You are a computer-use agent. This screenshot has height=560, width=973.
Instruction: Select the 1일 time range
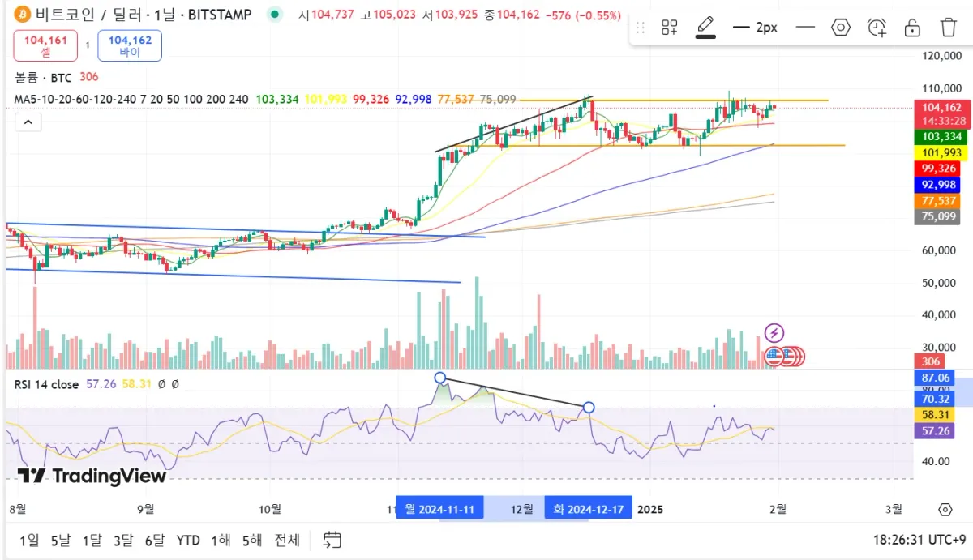[x=28, y=540]
